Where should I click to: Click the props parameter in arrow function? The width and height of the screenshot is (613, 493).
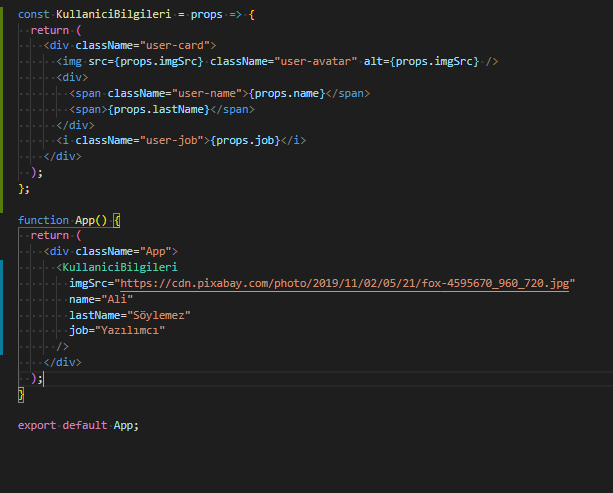pyautogui.click(x=206, y=14)
